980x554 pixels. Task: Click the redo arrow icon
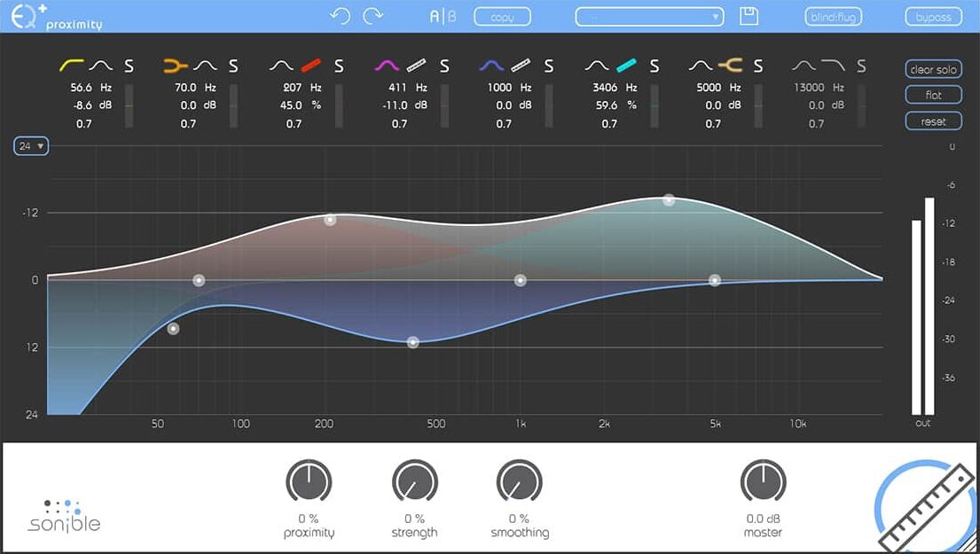tap(373, 17)
